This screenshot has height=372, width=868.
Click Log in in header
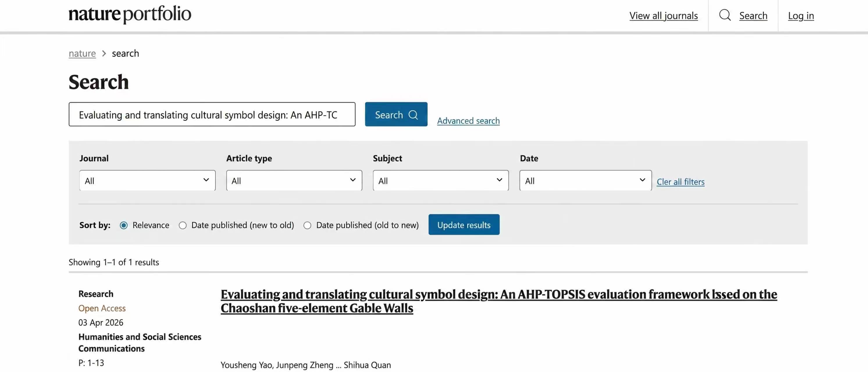(x=801, y=16)
